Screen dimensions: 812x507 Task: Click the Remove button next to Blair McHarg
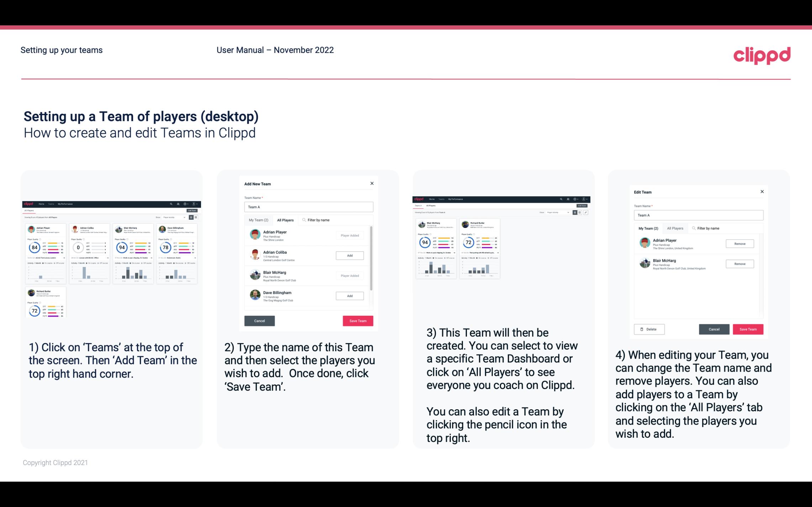740,263
